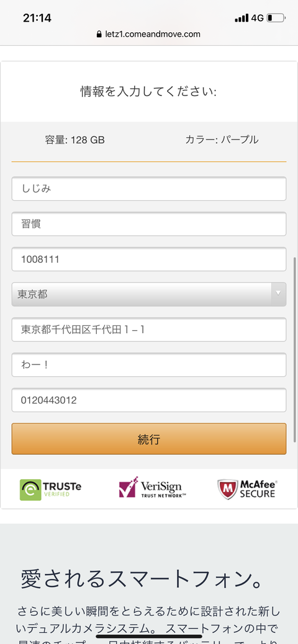Open the 東京都 prefecture dropdown

tap(149, 294)
